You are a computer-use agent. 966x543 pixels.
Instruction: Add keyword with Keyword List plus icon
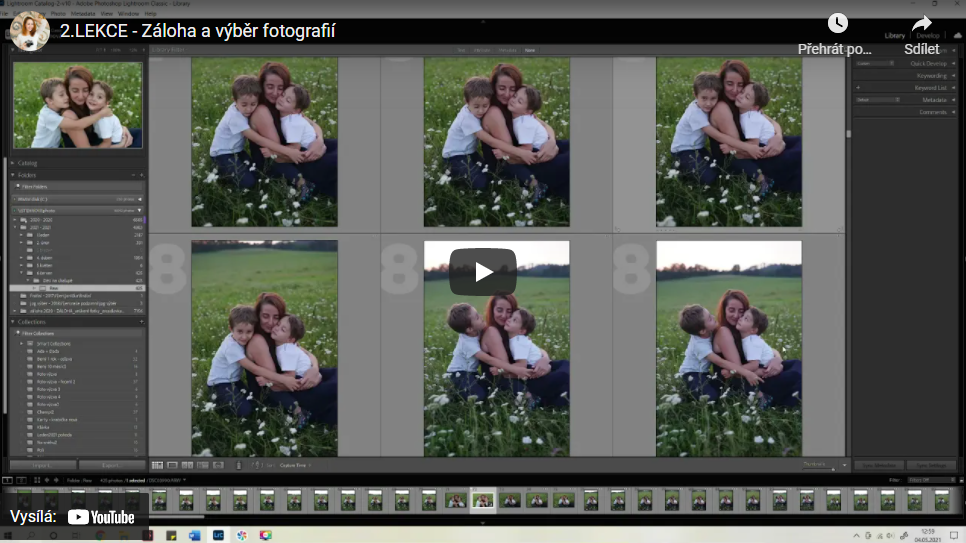[x=858, y=88]
